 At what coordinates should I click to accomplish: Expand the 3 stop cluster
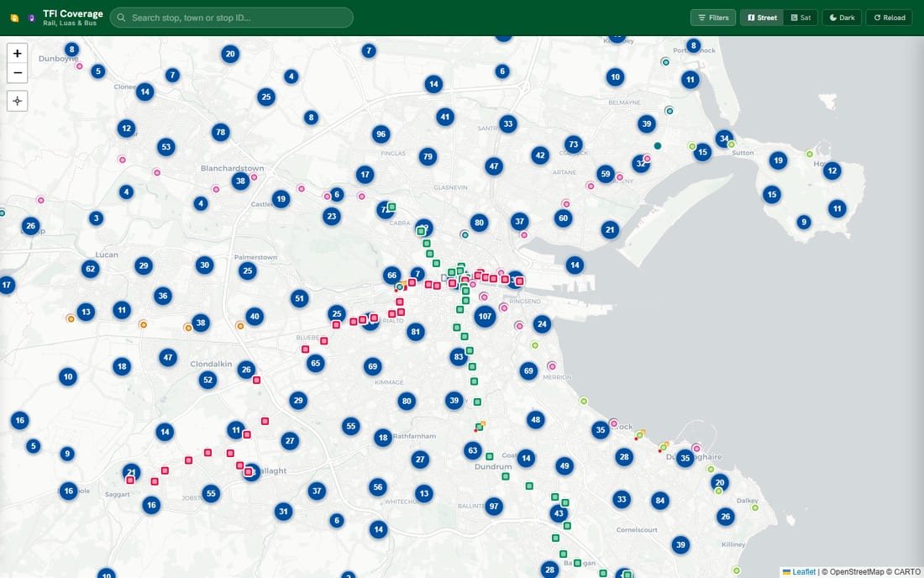(96, 218)
